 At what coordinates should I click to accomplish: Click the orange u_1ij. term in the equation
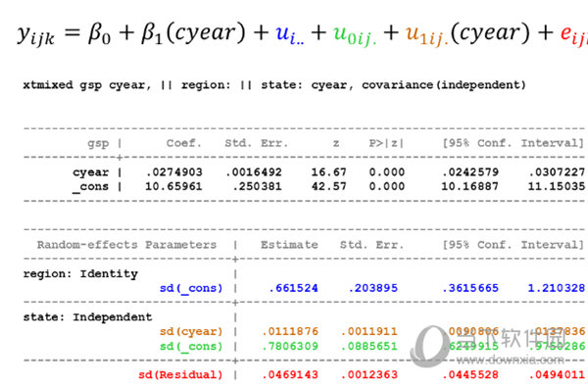(x=427, y=35)
